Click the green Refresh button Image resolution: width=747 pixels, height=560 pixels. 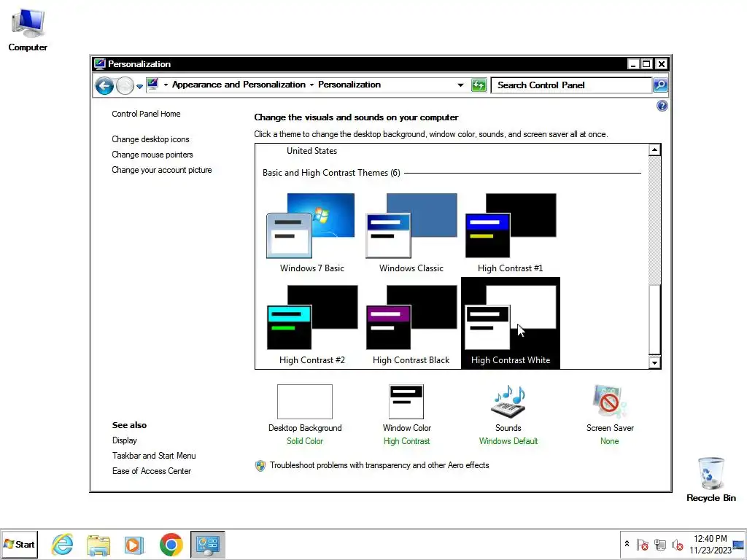(479, 85)
